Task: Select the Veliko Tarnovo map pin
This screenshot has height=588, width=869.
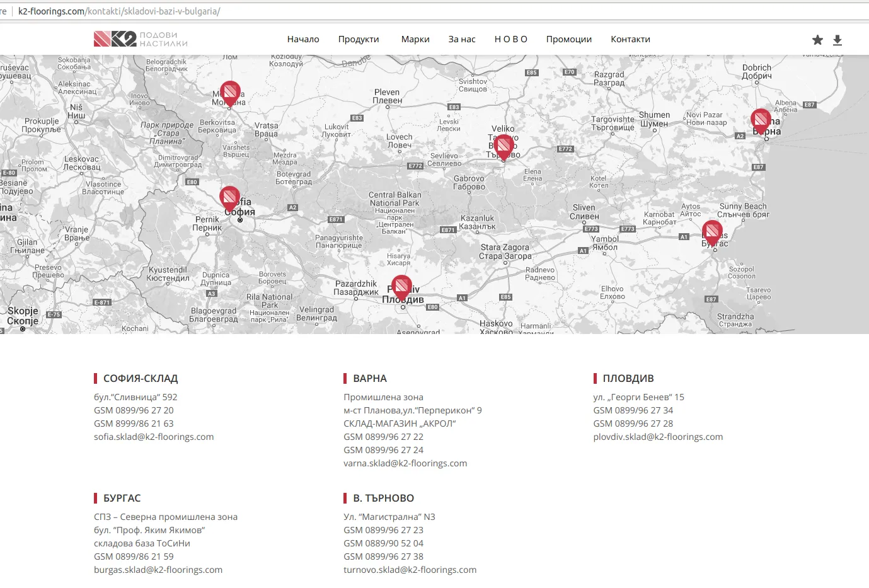Action: pyautogui.click(x=503, y=148)
